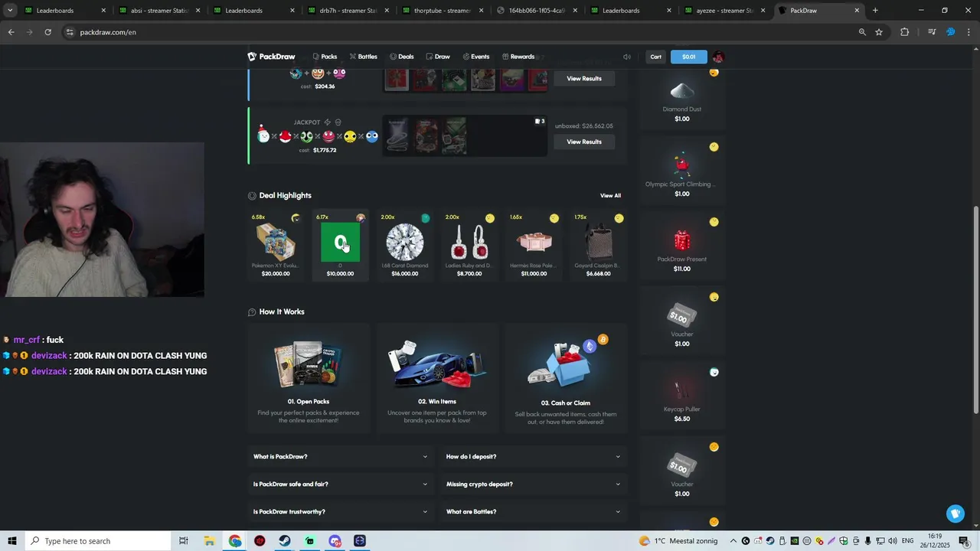Open the Battles menu item
The width and height of the screenshot is (980, 551).
(363, 57)
